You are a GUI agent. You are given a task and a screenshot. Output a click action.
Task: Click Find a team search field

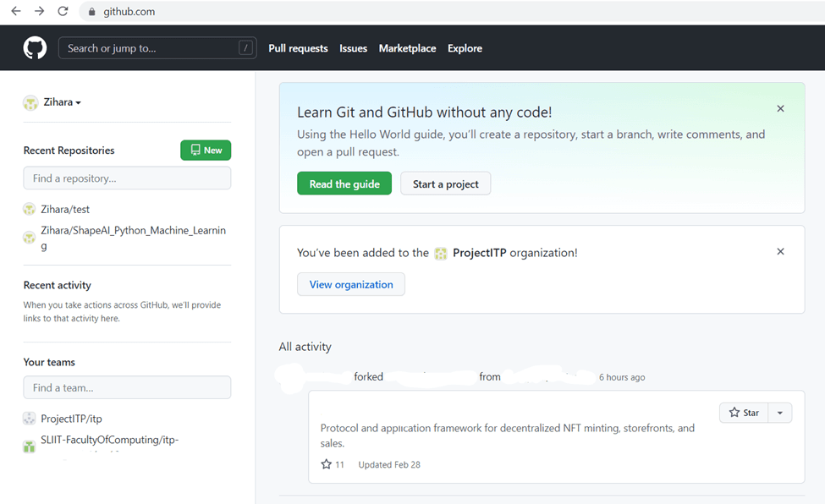[x=127, y=388]
